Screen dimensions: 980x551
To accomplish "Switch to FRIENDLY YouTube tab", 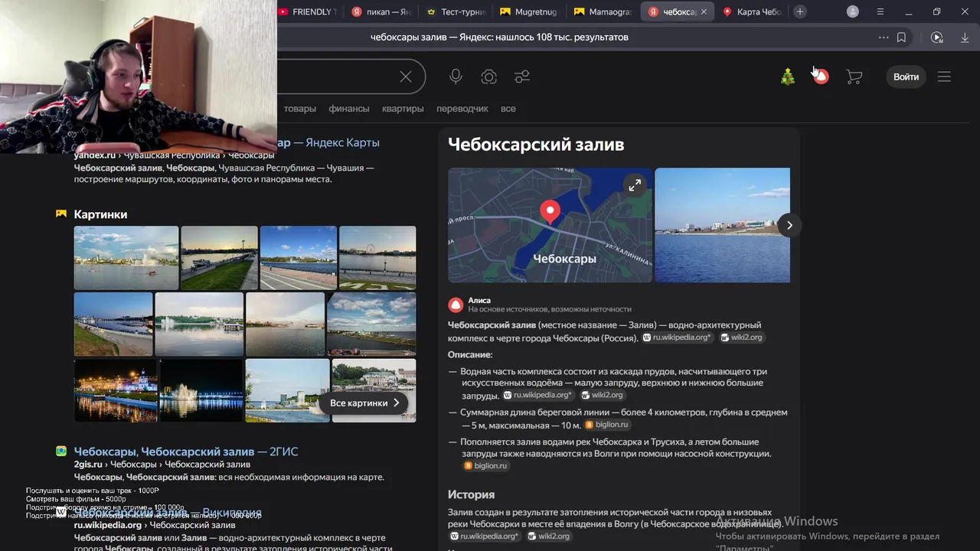I will point(306,11).
